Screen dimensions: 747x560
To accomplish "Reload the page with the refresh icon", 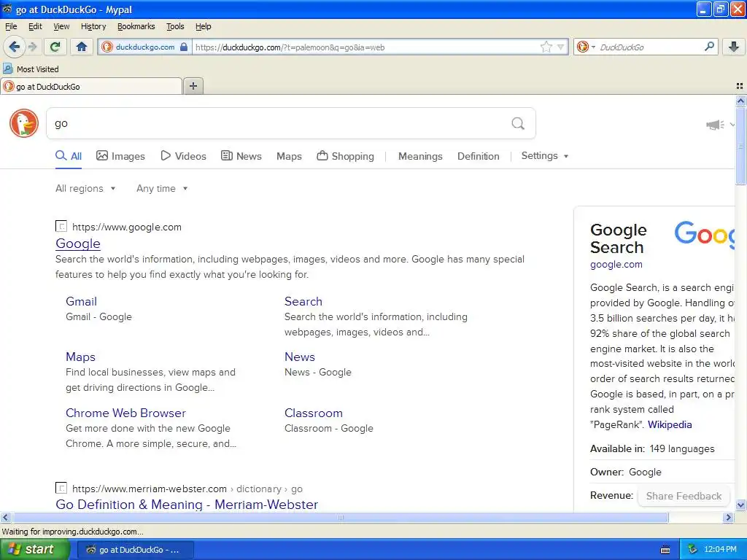I will [55, 47].
